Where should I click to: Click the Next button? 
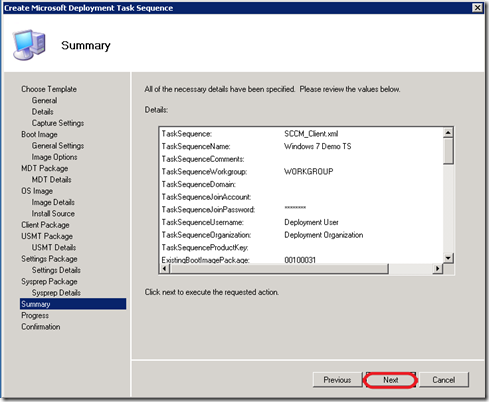(390, 380)
